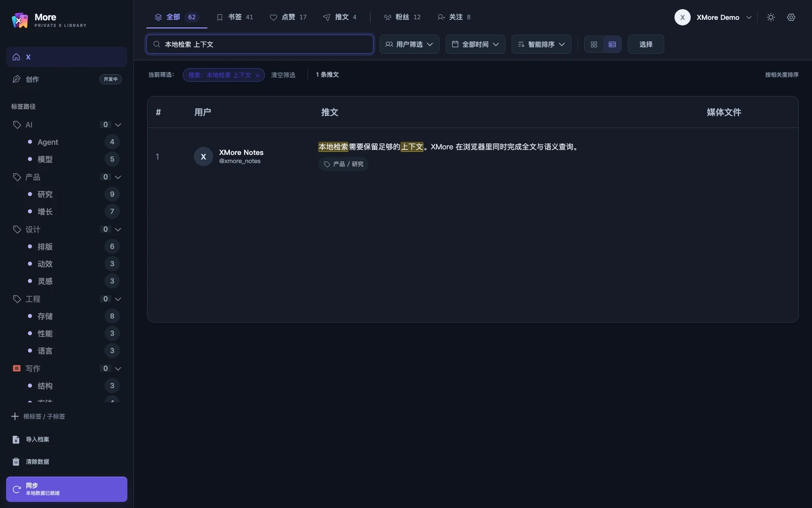Click the XMore app logo
This screenshot has height=508, width=812.
(20, 20)
